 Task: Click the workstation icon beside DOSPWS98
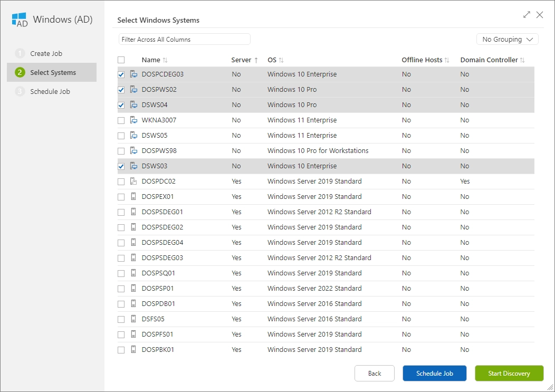coord(133,150)
